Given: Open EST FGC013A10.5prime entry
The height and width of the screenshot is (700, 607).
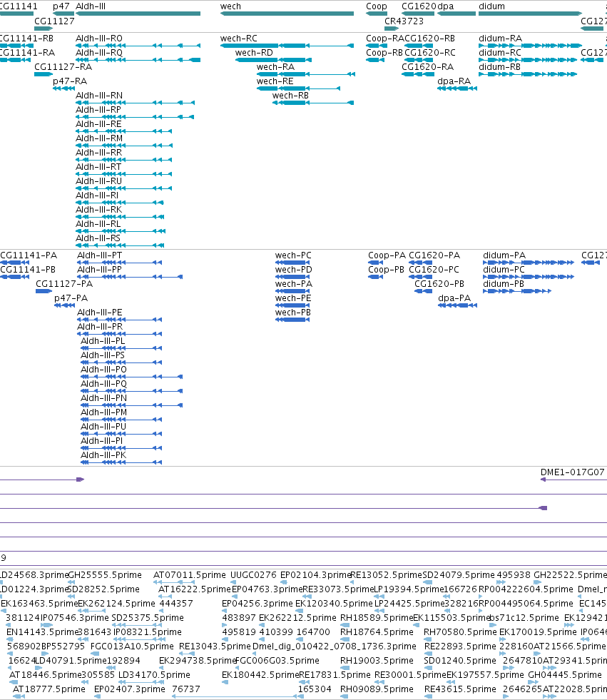Looking at the screenshot, I should (x=132, y=646).
